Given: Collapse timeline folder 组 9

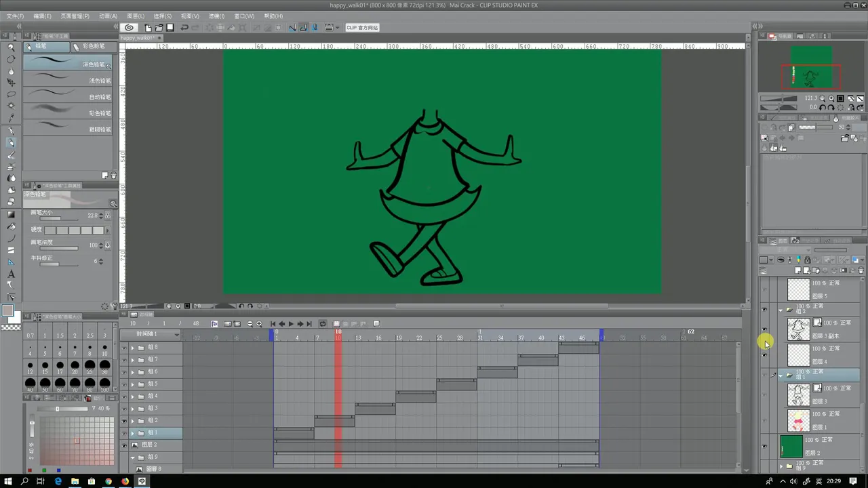Looking at the screenshot, I should 132,457.
